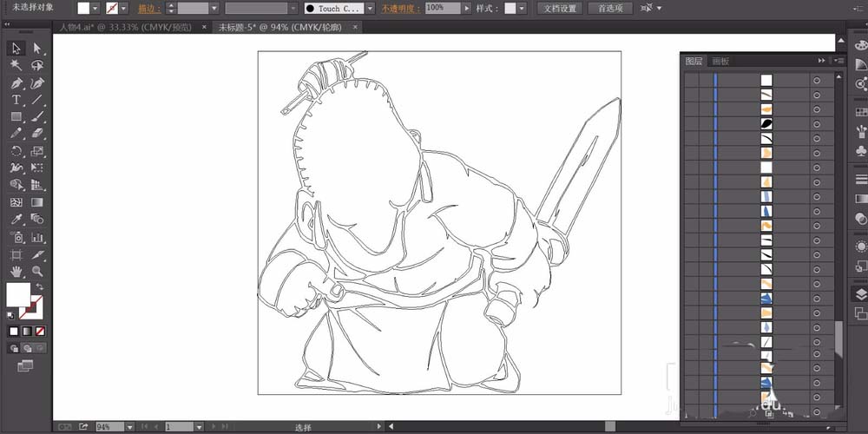Select the Paintbrush tool
Screen dimensions: 868x434
click(x=37, y=117)
